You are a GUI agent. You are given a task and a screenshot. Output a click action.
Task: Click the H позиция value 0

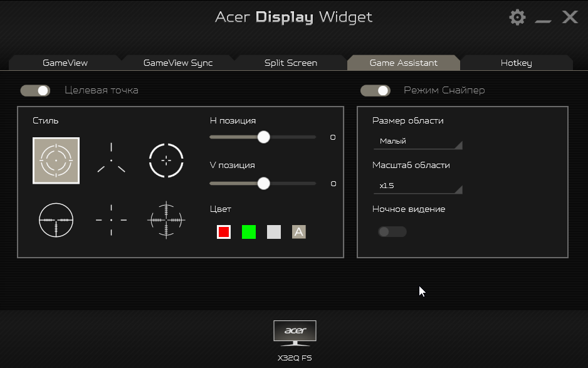(x=333, y=137)
